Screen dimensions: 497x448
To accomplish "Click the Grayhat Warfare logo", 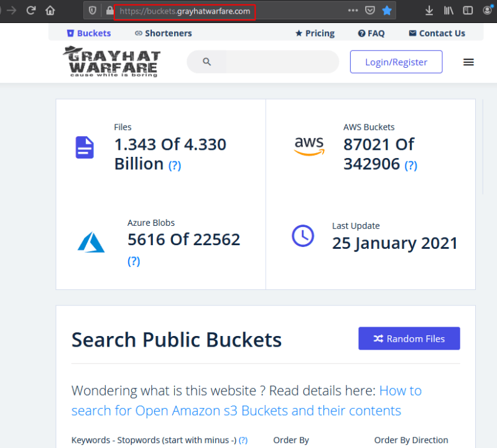I will pos(111,62).
